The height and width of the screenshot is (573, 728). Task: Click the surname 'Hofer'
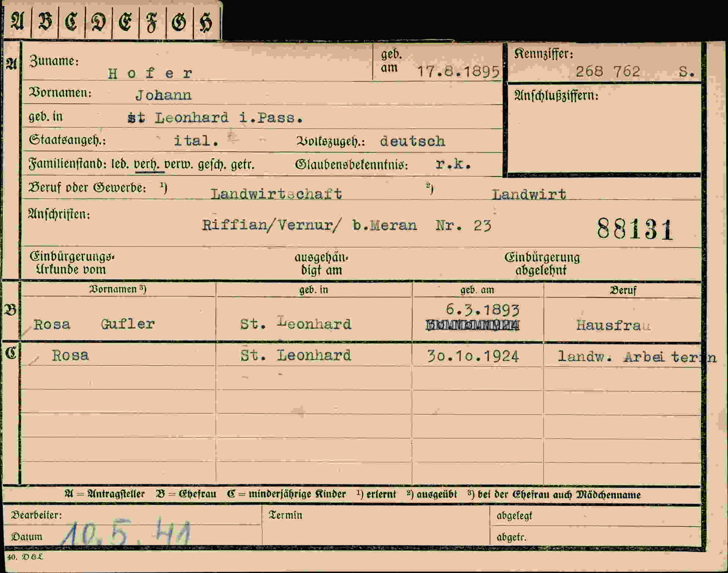(150, 73)
